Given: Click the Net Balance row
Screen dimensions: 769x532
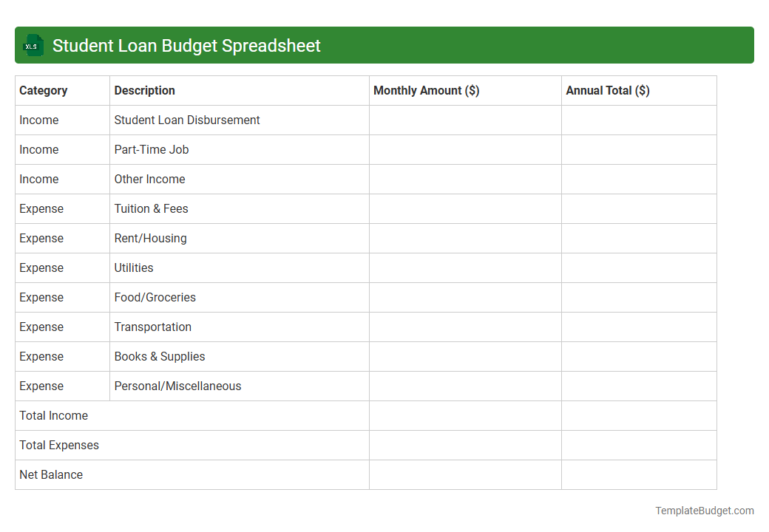Looking at the screenshot, I should point(51,474).
